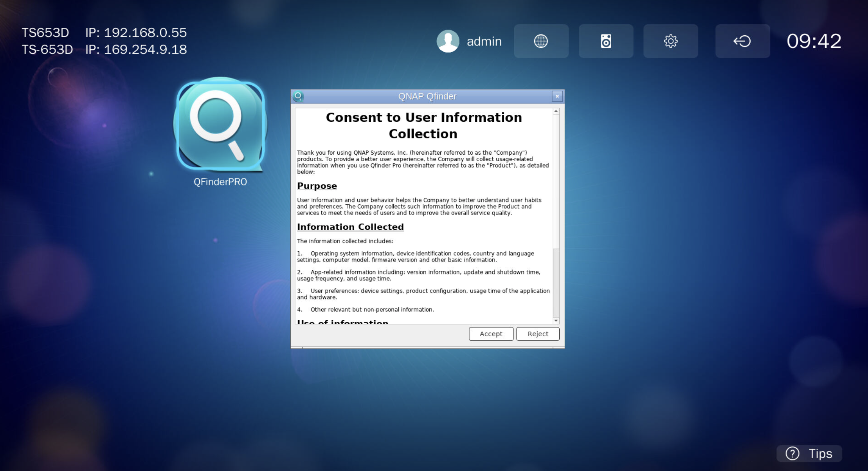
Task: Open the QFinderPRO application icon
Action: [x=220, y=125]
